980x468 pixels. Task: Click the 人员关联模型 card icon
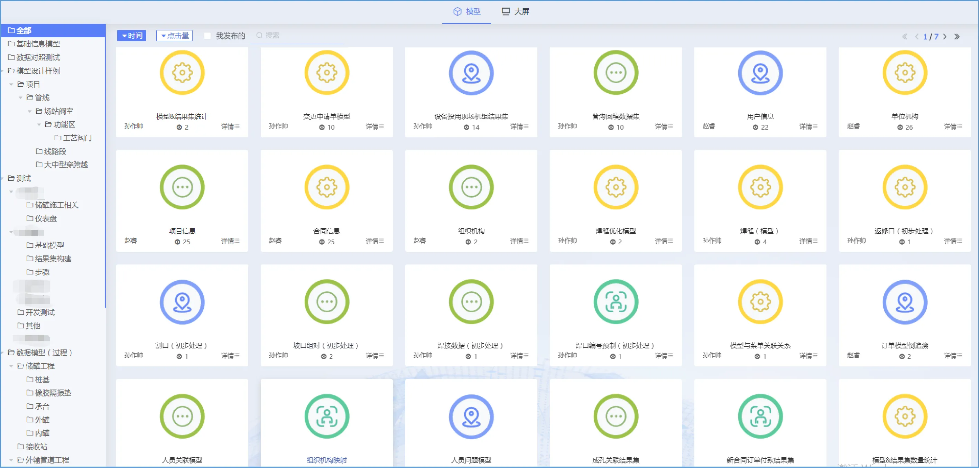[182, 416]
